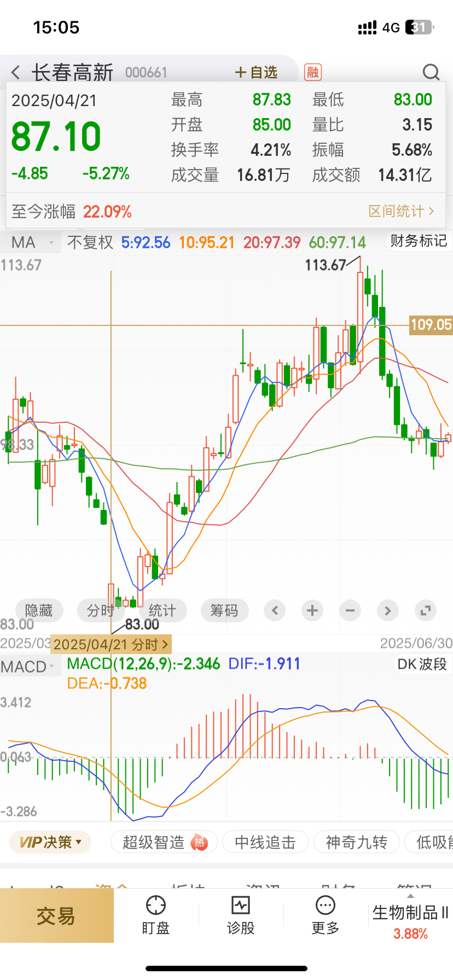Open 2025/04/21 分时 intraday link

click(111, 644)
